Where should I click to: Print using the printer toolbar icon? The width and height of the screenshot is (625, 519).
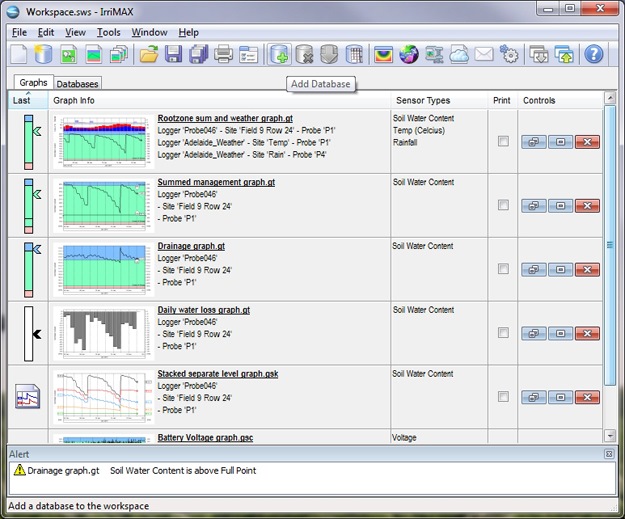[224, 54]
